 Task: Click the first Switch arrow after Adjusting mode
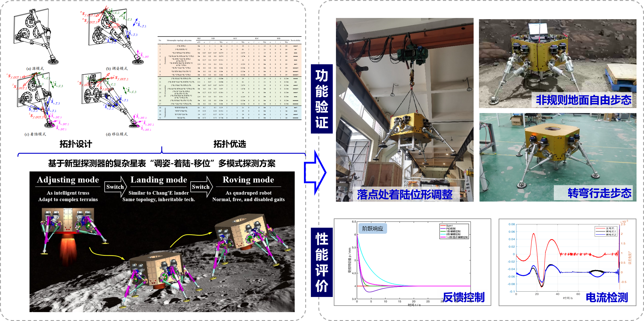(x=115, y=187)
